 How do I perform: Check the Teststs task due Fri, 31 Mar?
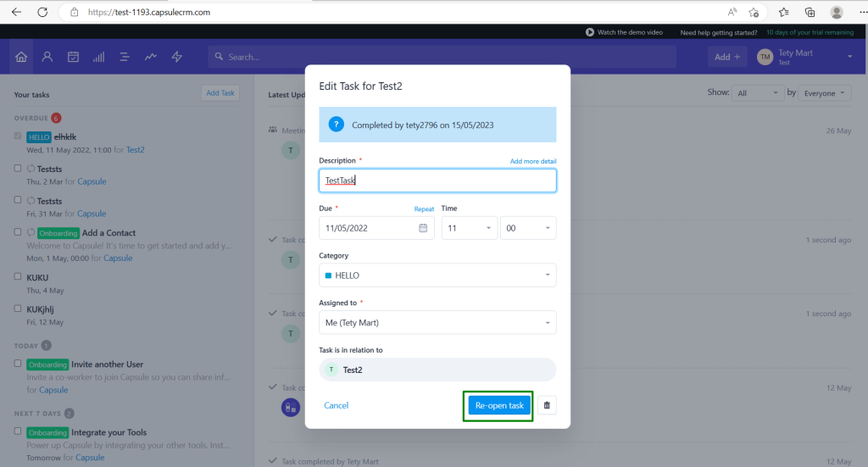18,200
